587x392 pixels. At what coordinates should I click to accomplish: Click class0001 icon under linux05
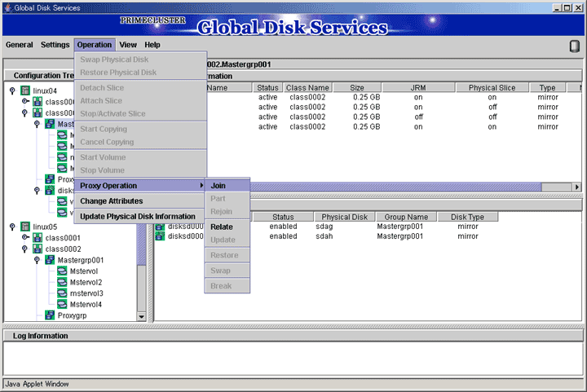click(x=38, y=237)
